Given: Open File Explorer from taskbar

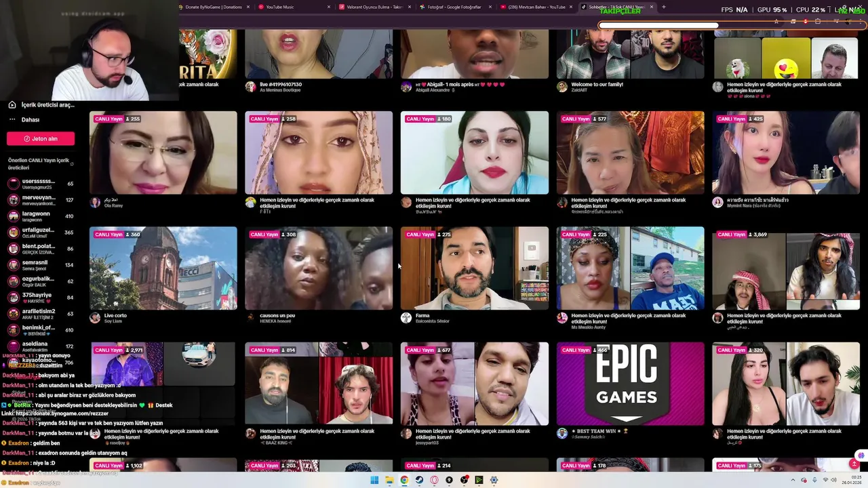Looking at the screenshot, I should pyautogui.click(x=389, y=480).
